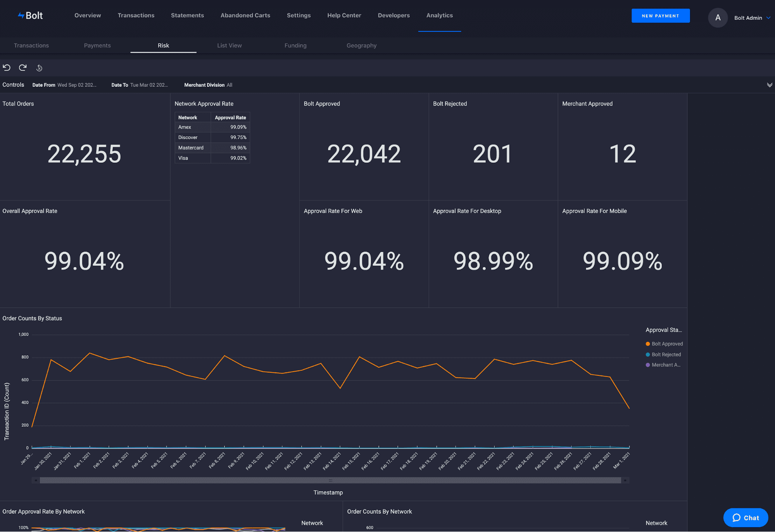Switch to the Payments tab
The image size is (775, 532).
click(97, 46)
